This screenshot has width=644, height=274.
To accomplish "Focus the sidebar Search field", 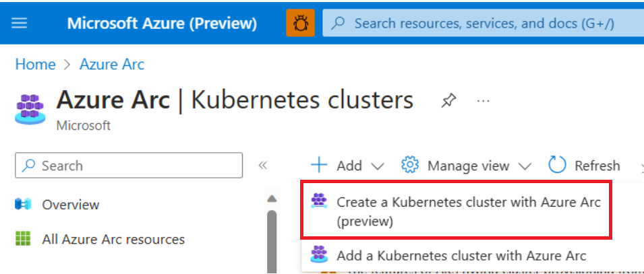I will tap(129, 166).
